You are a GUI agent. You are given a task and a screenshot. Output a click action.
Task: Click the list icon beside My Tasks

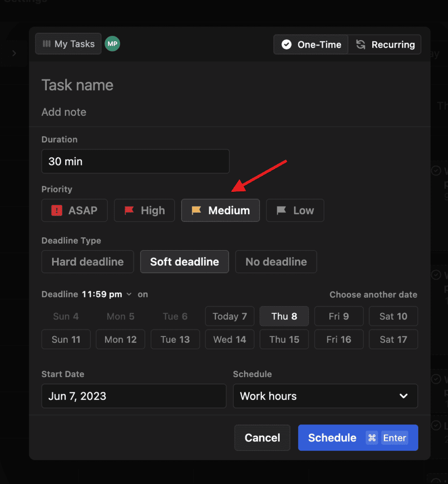[x=46, y=43]
